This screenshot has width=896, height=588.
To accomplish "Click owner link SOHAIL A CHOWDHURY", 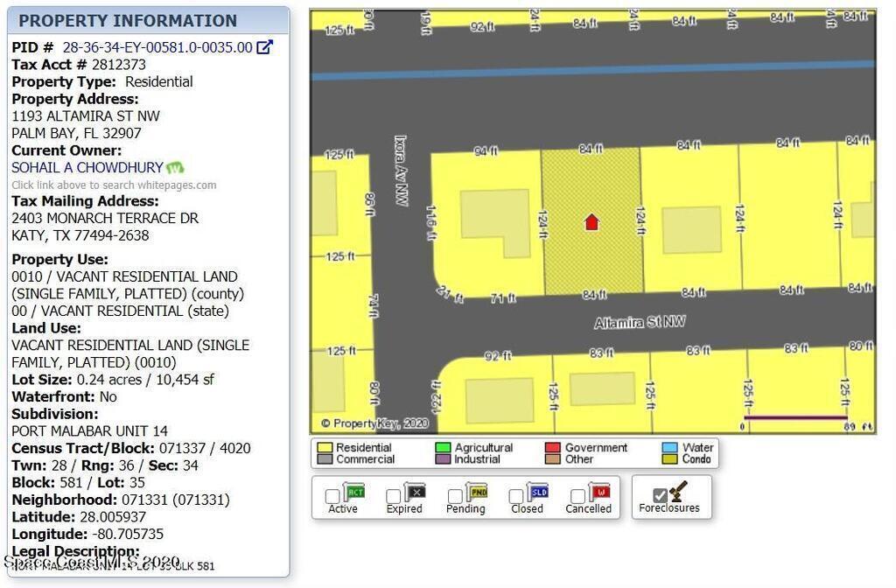I will point(87,167).
